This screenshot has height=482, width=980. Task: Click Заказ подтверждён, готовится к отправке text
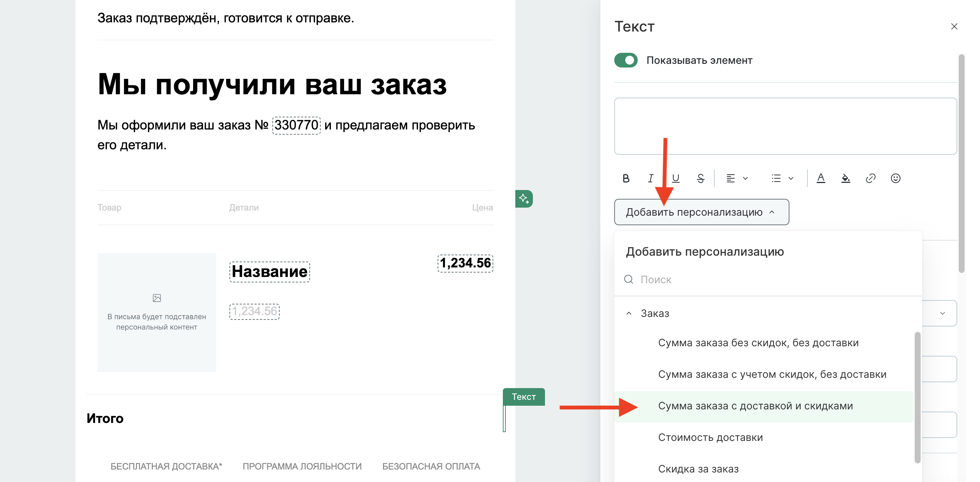[226, 18]
